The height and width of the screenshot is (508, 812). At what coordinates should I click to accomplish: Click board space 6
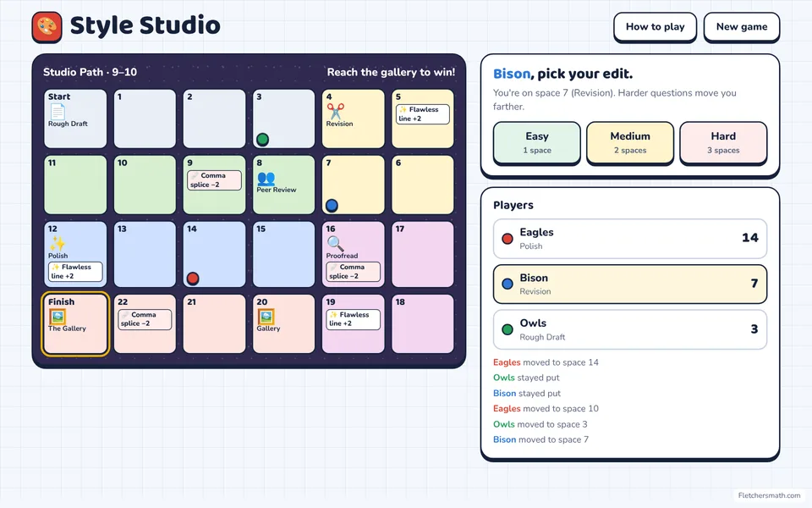click(423, 185)
